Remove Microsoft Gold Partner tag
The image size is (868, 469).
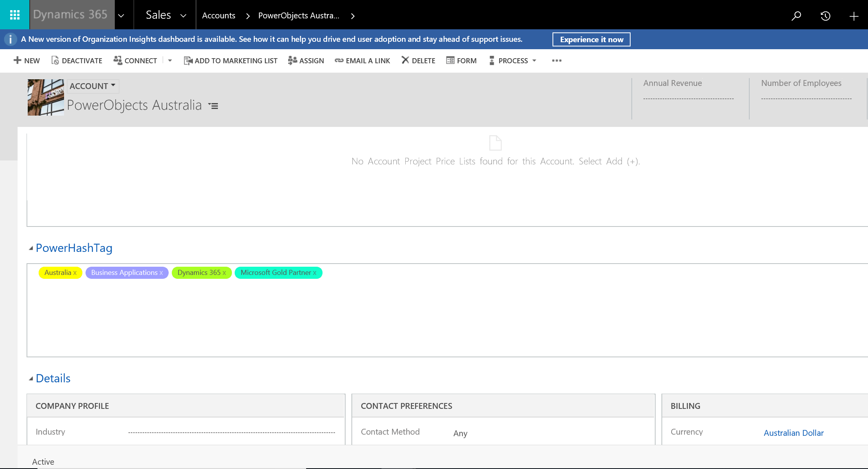tap(315, 273)
